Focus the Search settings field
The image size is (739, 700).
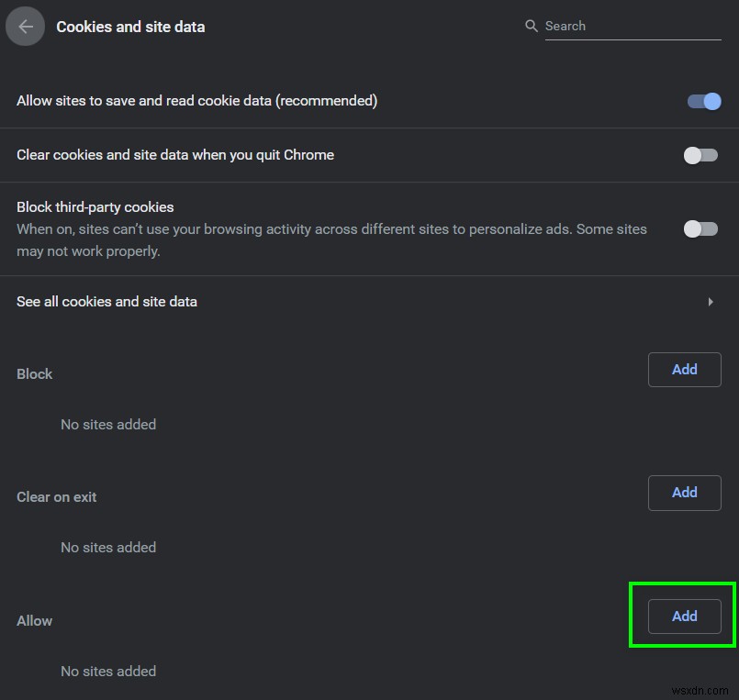(x=632, y=26)
